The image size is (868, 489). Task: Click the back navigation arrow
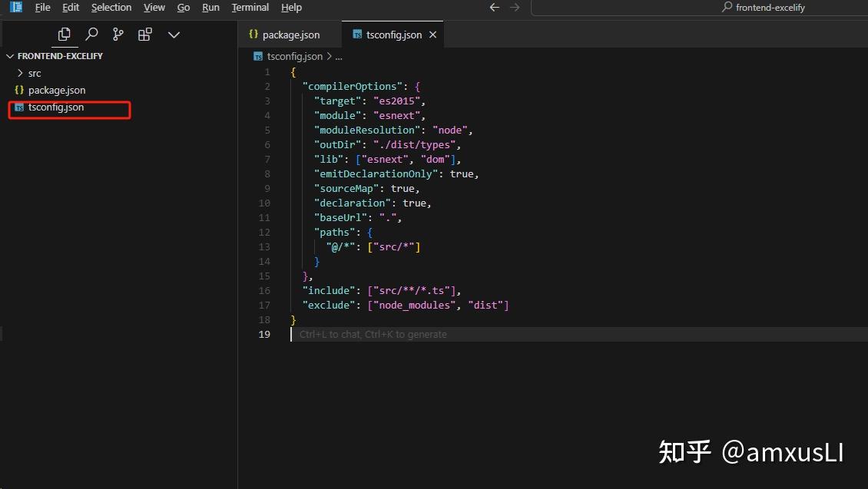click(494, 7)
